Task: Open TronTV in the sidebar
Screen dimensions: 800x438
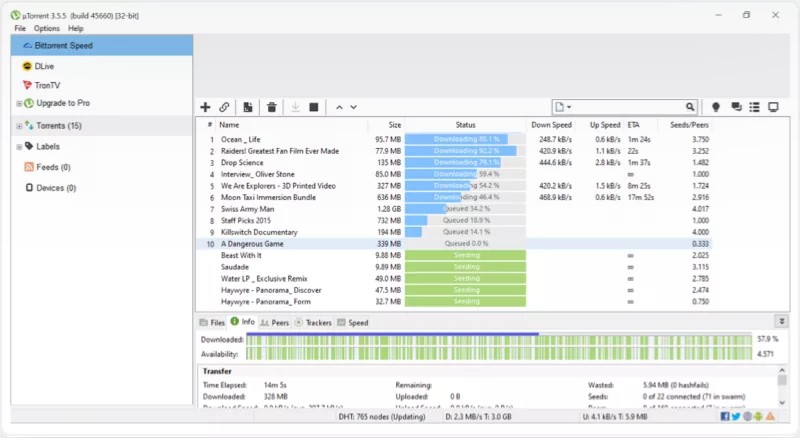Action: click(47, 85)
